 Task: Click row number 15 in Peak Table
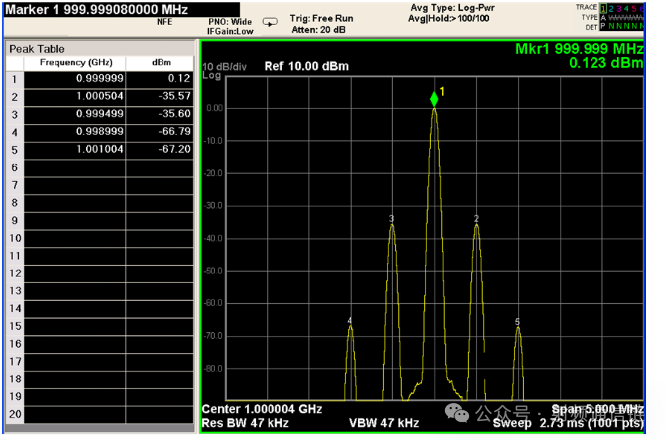coord(15,326)
